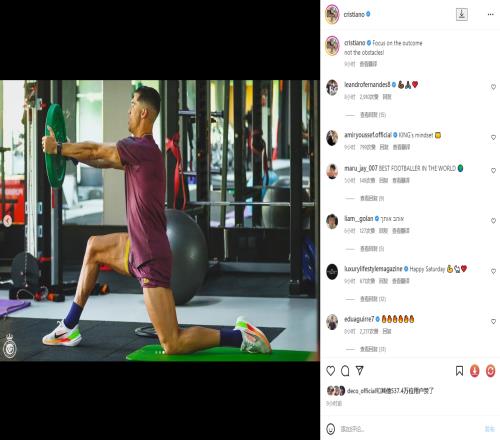Select the carousel dot indicator on the photo
Image resolution: width=500 pixels, height=440 pixels.
coord(160,352)
